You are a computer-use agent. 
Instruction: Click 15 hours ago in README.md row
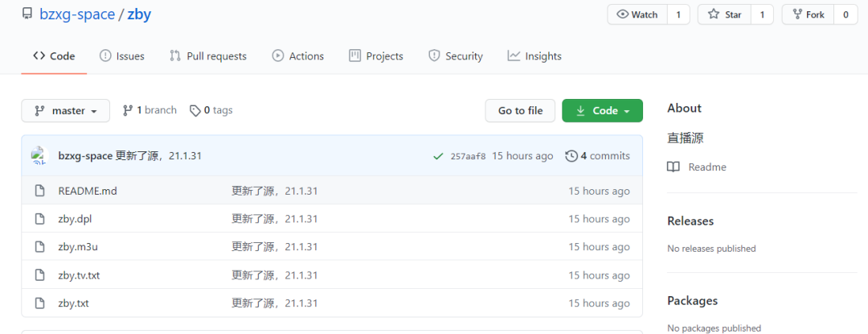click(599, 191)
